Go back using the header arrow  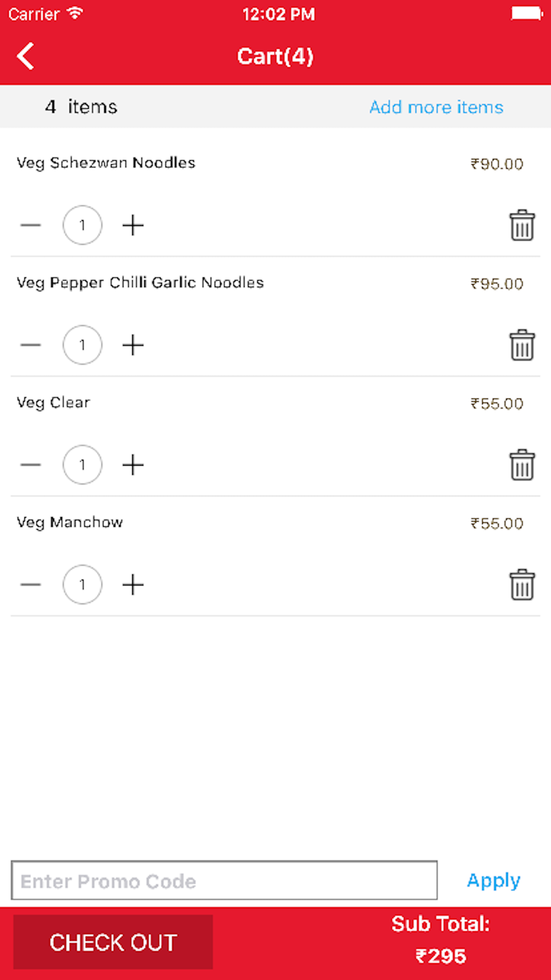[x=25, y=56]
